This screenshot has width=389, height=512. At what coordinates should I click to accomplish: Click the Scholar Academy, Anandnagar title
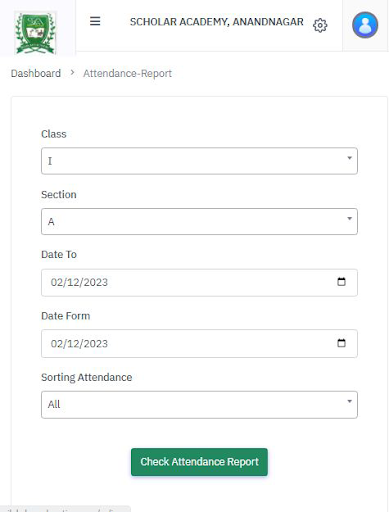coord(217,22)
